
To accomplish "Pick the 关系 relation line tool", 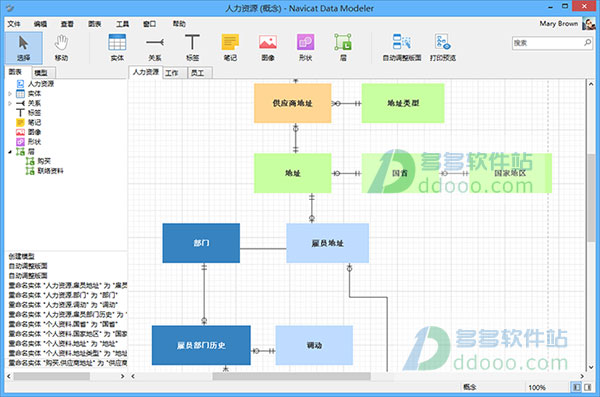I will click(155, 48).
